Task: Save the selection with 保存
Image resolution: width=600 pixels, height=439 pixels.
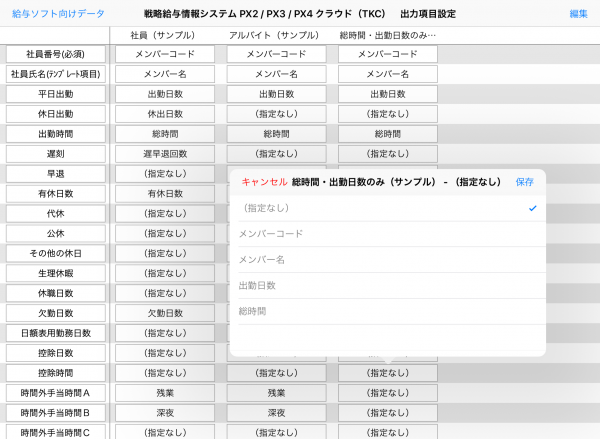Action: pos(524,182)
